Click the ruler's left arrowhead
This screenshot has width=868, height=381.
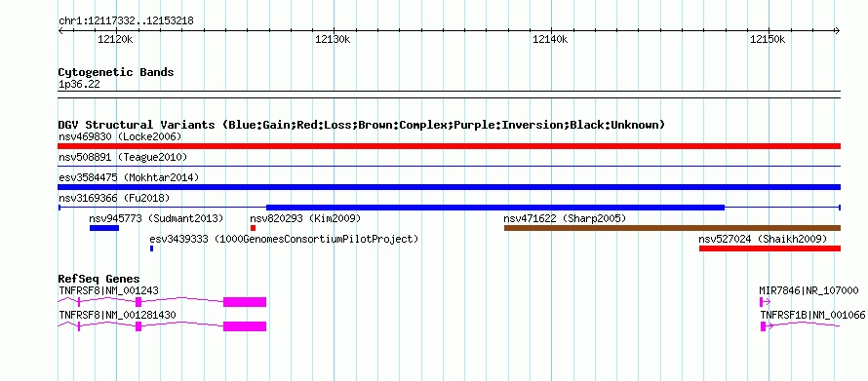coord(60,30)
